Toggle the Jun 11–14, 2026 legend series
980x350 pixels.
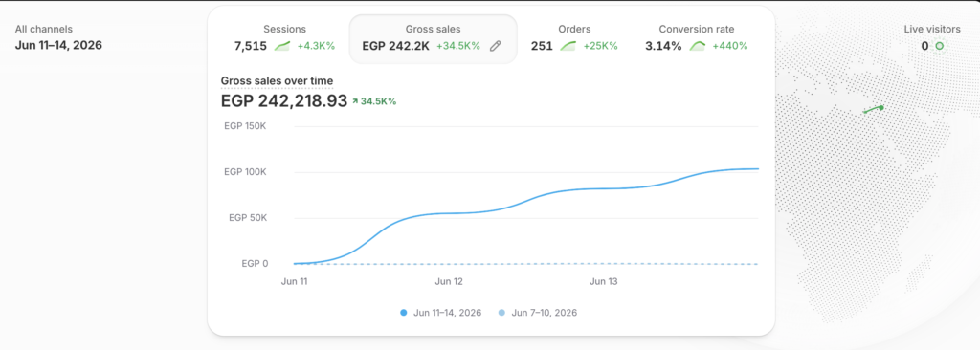(440, 313)
